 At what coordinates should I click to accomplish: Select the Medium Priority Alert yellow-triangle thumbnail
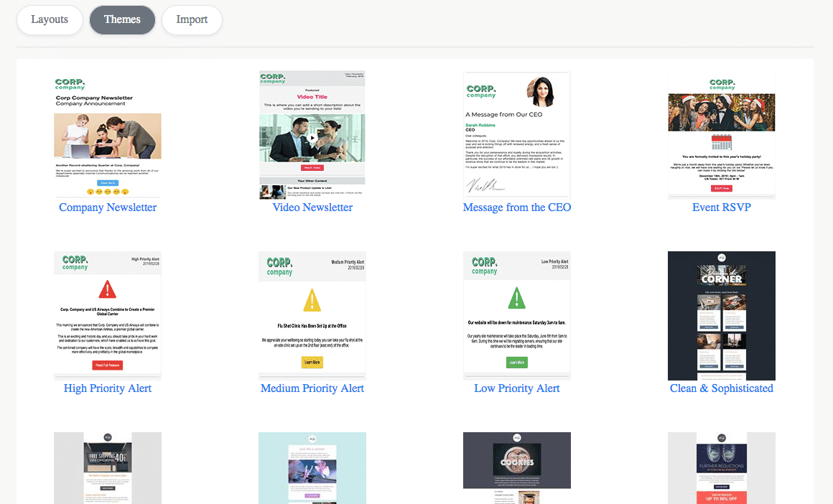[312, 315]
